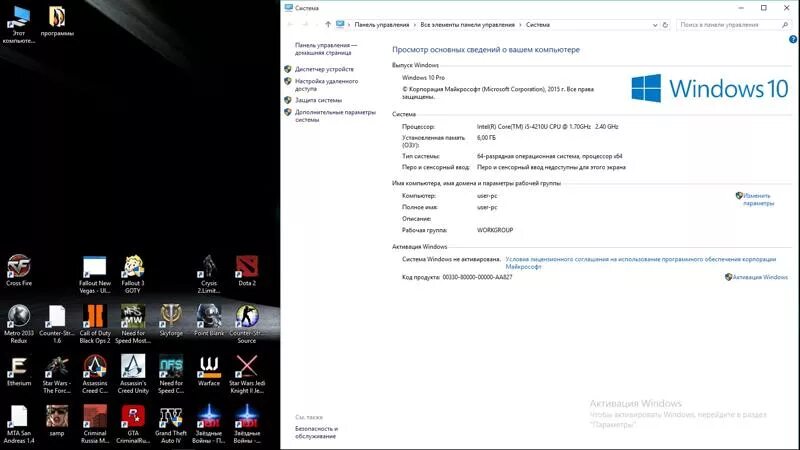Click the Call of Duty Black Ops 2 icon
The image size is (800, 450).
click(x=95, y=324)
